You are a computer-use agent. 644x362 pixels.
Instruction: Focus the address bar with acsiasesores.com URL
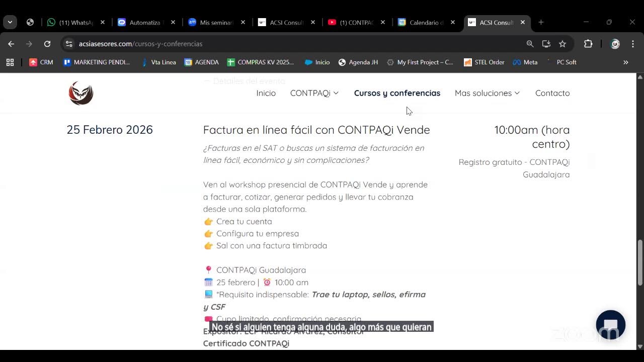coord(297,44)
